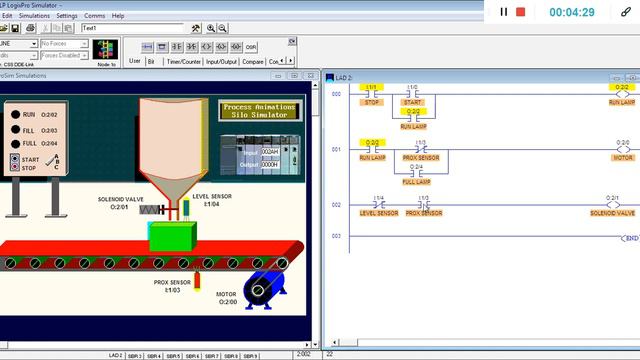Select the Input/Output instruction tab
The height and width of the screenshot is (360, 640).
[x=221, y=62]
